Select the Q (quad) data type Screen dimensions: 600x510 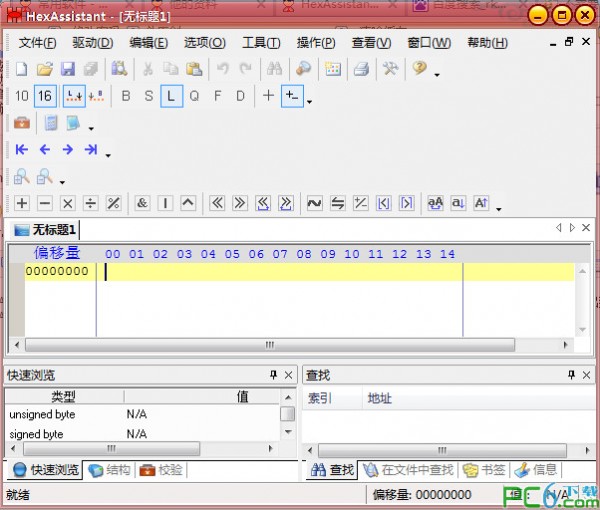pos(194,96)
